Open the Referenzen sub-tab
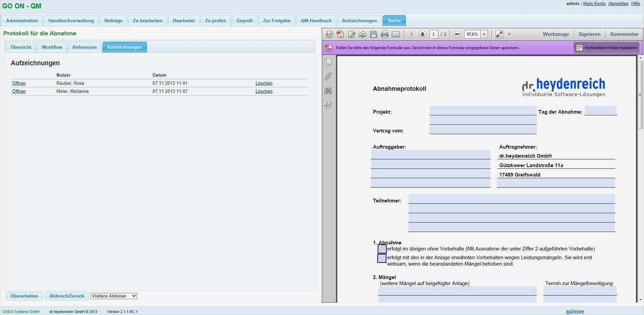The height and width of the screenshot is (315, 644). 84,47
